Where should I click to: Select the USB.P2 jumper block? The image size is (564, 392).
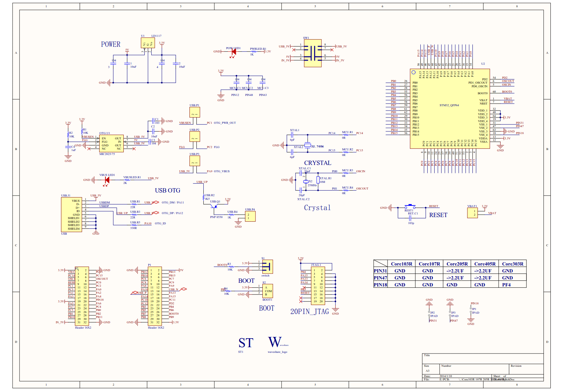195,136
